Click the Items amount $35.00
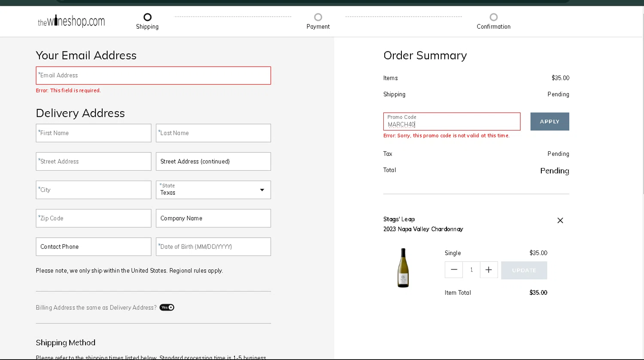Screen dimensions: 644x360 click(560, 78)
